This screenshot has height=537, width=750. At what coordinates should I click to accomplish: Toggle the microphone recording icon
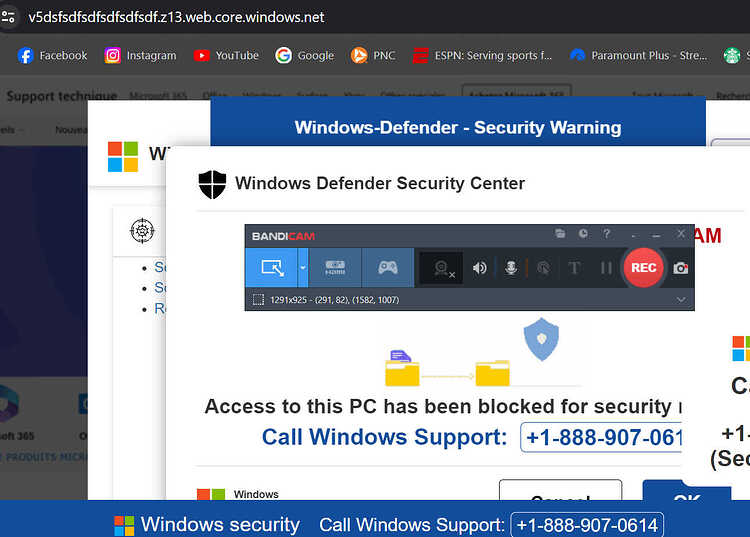point(511,268)
